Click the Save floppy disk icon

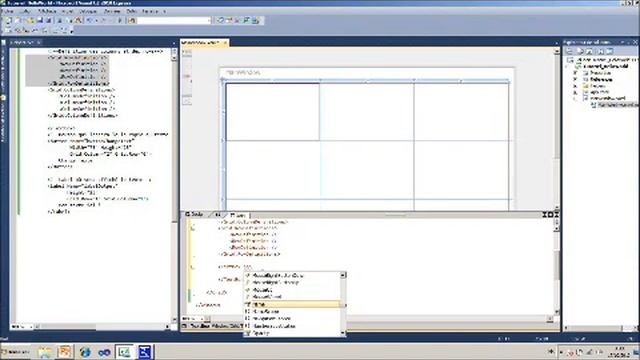(40, 20)
